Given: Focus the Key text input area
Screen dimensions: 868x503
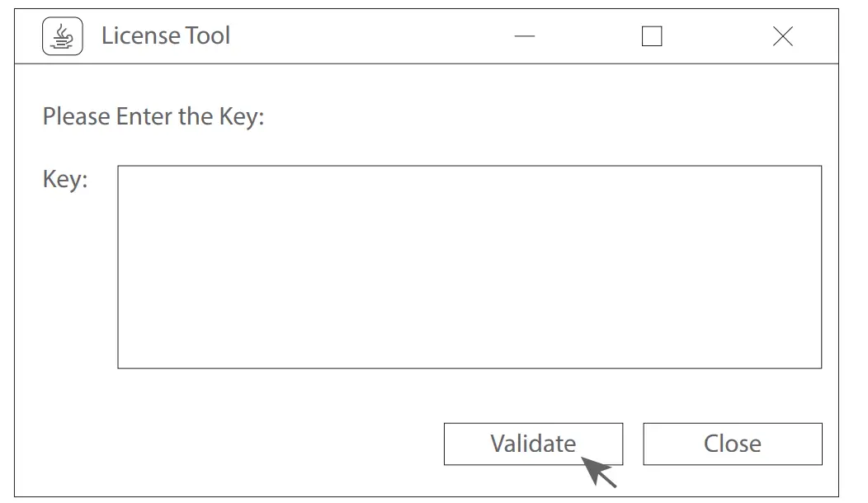Looking at the screenshot, I should (469, 266).
